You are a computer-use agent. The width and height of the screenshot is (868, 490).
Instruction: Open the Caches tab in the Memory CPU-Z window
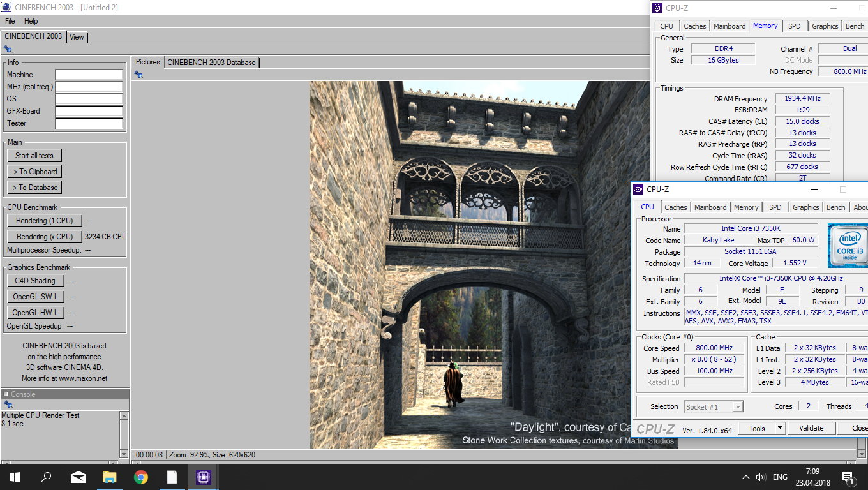pos(694,26)
